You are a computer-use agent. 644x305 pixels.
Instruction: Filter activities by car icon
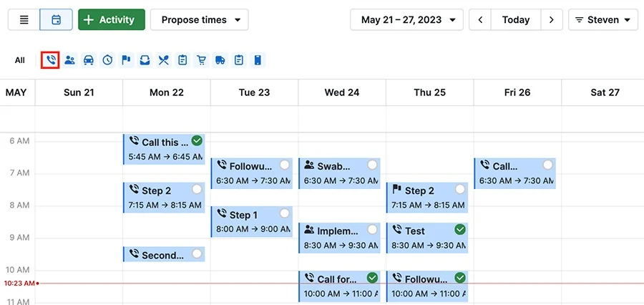tap(89, 60)
